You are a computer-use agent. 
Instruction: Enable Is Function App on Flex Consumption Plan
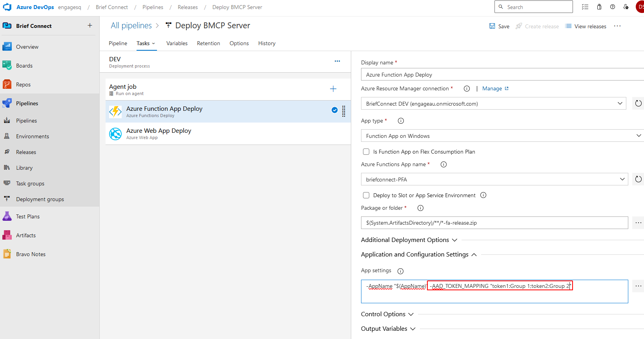click(366, 152)
